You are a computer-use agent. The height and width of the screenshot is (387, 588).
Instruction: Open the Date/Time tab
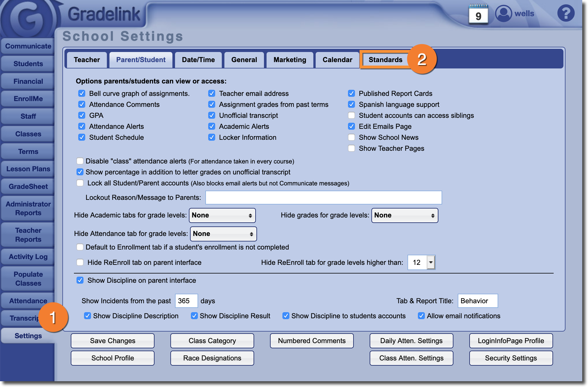click(198, 60)
